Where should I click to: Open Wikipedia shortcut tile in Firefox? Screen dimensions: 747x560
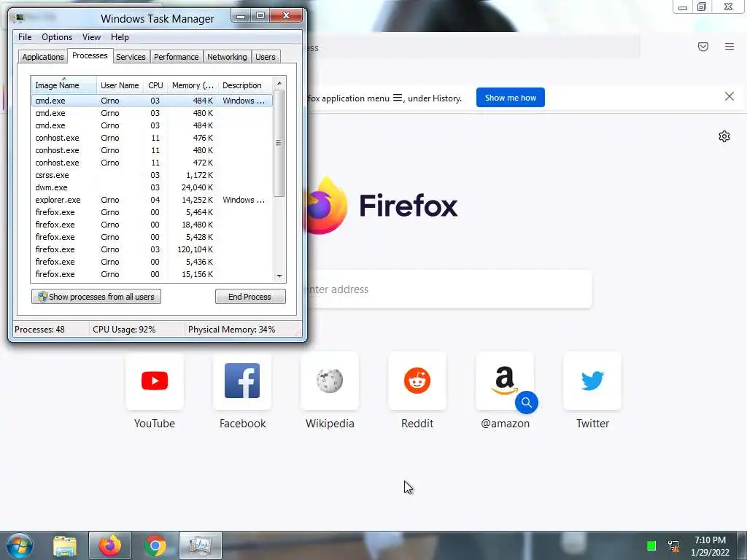[330, 381]
